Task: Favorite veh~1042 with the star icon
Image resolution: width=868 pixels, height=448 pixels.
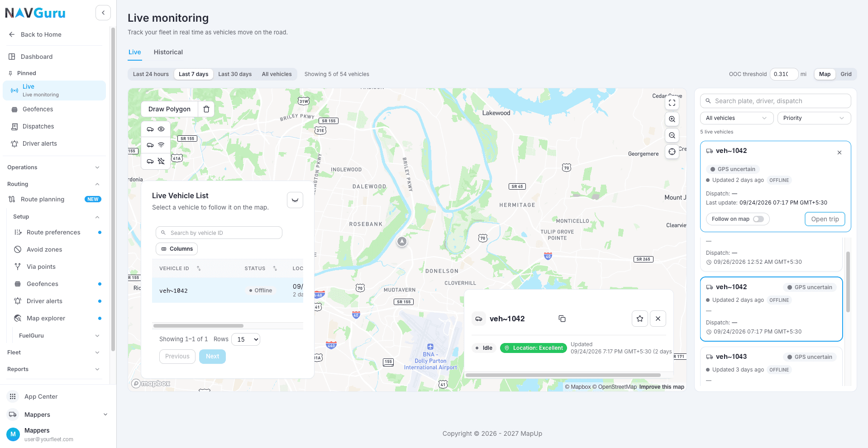Action: 640,319
